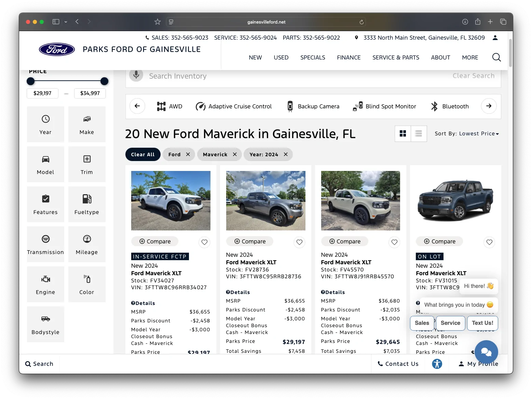Open the Year filter tile
The height and width of the screenshot is (399, 532).
coord(45,124)
